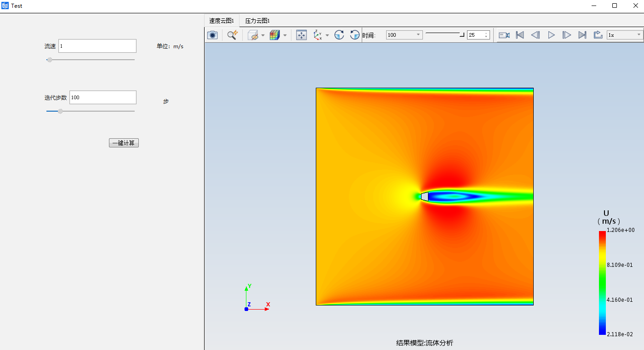
Task: Open the section plane dropdown arrow
Action: [x=263, y=35]
